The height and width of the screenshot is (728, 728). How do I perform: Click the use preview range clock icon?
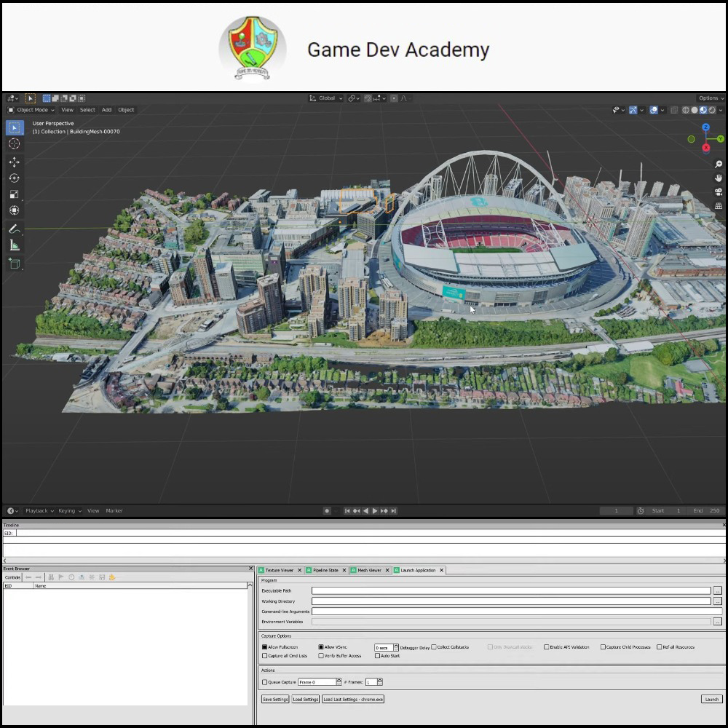pos(641,511)
